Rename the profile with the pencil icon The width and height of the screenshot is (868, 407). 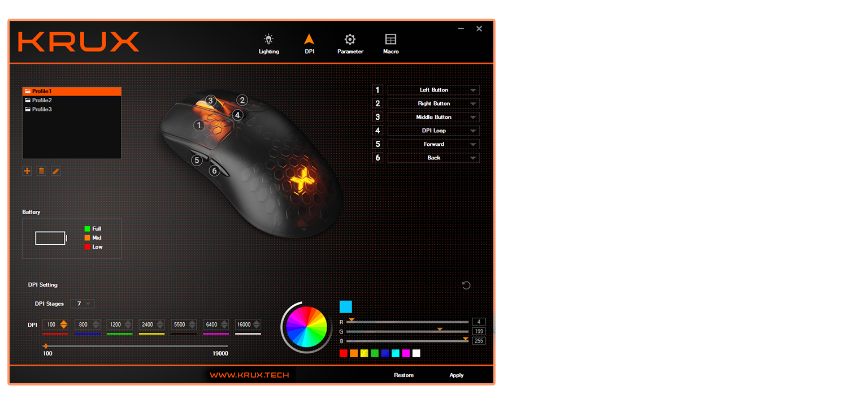click(x=56, y=171)
